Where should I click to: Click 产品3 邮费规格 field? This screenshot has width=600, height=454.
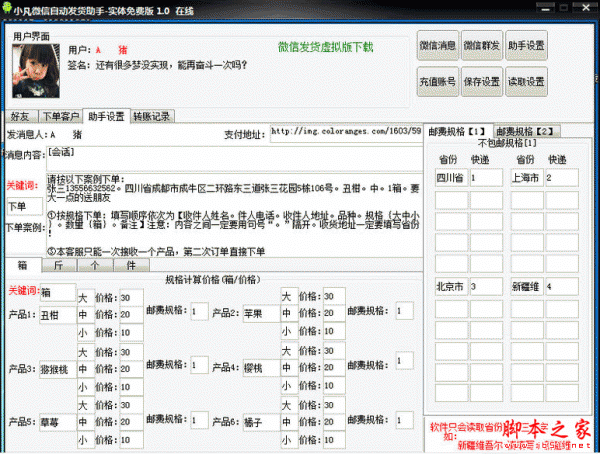[199, 365]
